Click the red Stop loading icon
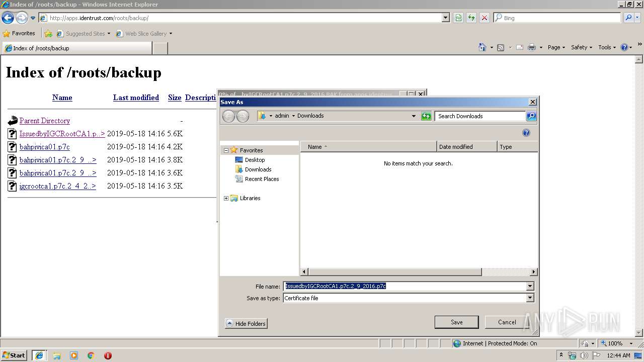Viewport: 644px width, 362px height. pyautogui.click(x=485, y=18)
